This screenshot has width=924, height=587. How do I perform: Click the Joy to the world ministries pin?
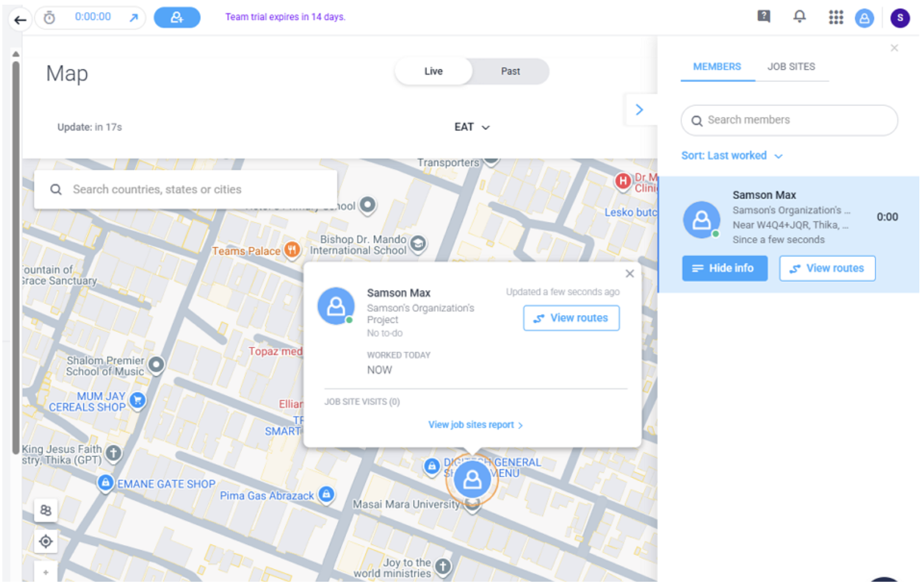(x=443, y=566)
